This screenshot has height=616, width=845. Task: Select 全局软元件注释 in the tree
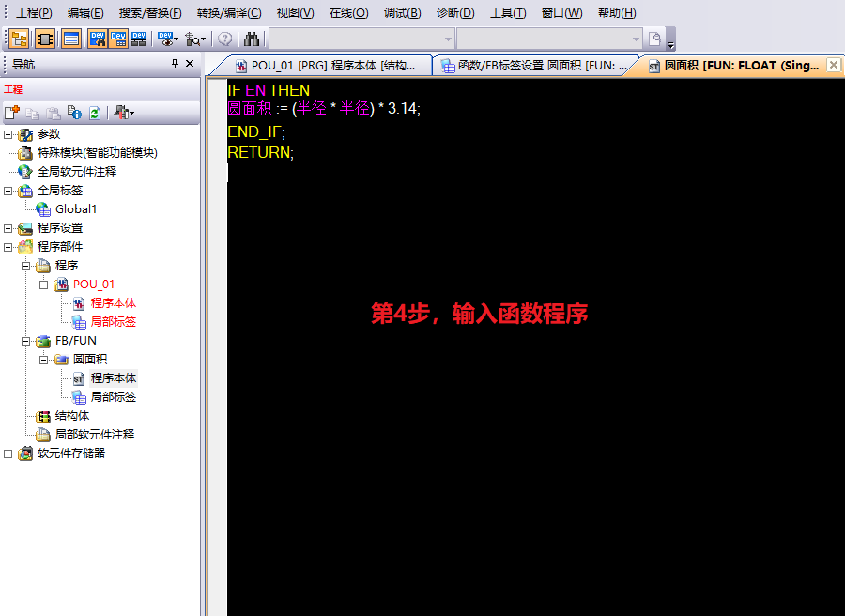click(77, 172)
